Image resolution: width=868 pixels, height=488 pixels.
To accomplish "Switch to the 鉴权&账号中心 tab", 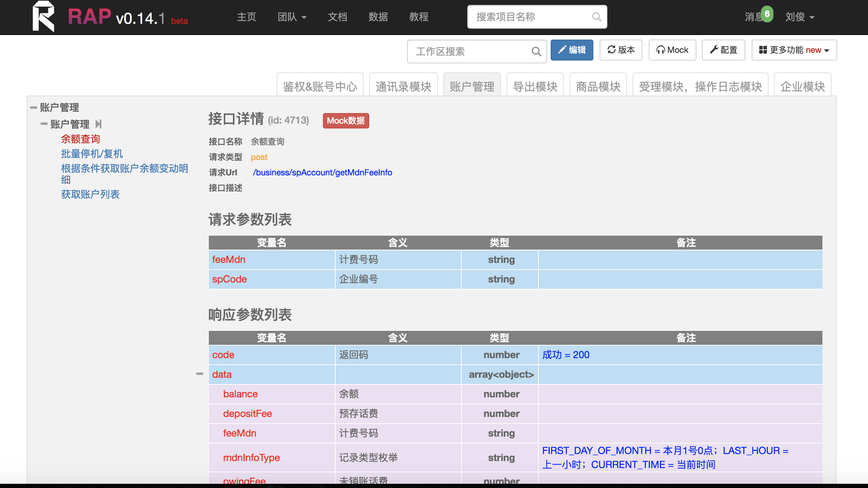I will tap(320, 84).
